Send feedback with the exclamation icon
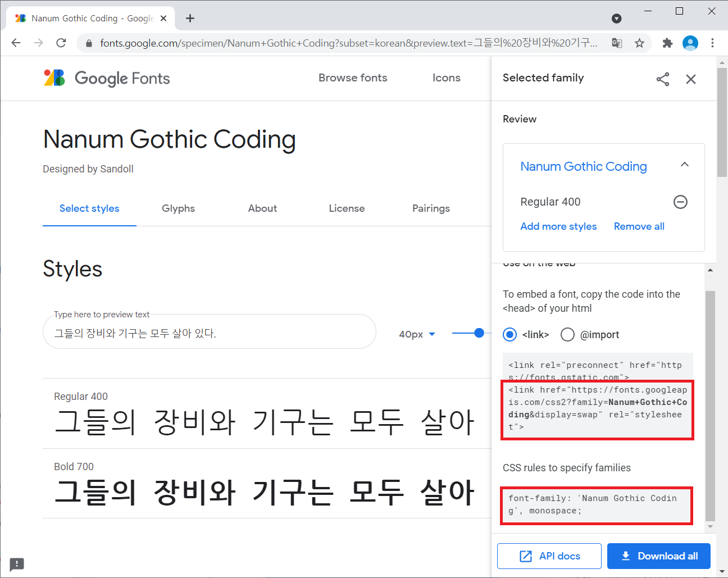This screenshot has height=578, width=728. coord(17,564)
